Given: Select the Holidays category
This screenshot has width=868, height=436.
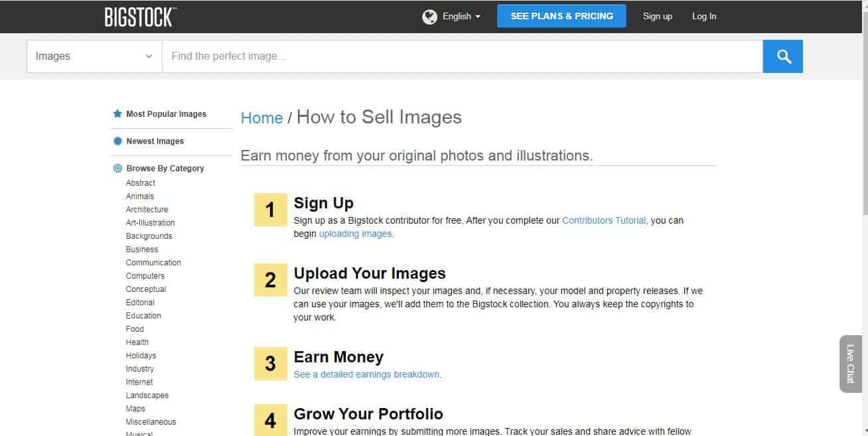Looking at the screenshot, I should (x=141, y=355).
